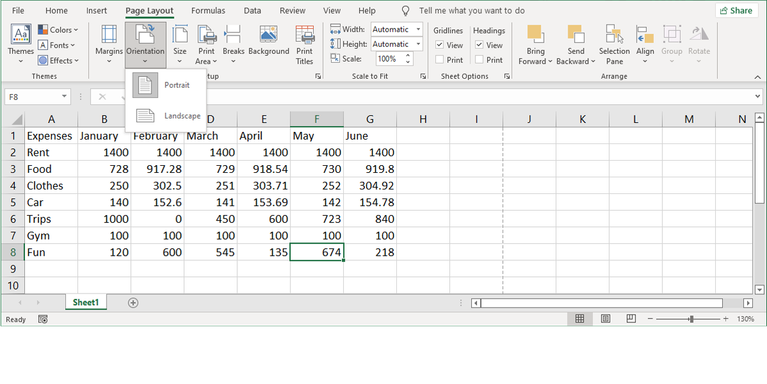Click the zoom slider handle

pos(691,319)
